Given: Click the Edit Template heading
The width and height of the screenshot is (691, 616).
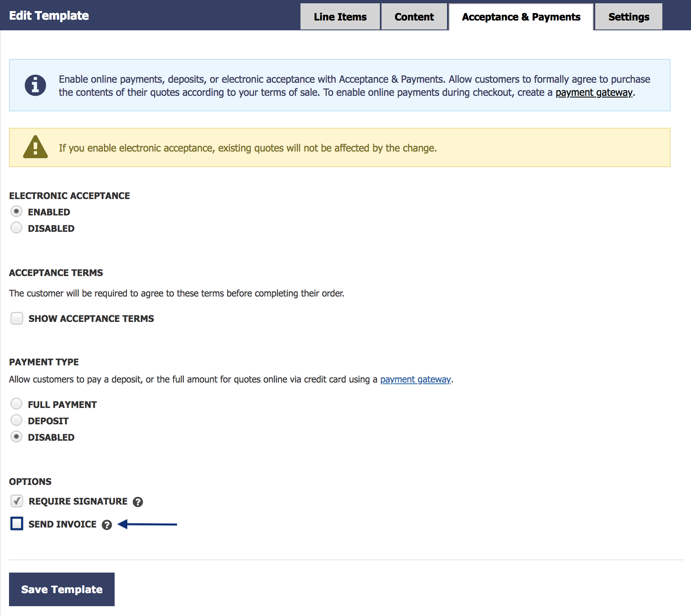Looking at the screenshot, I should pyautogui.click(x=49, y=16).
